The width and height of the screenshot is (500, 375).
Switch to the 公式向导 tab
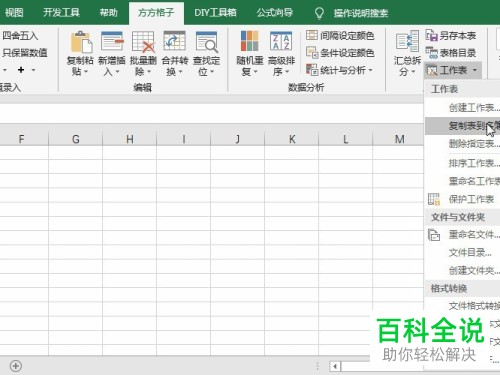coord(275,13)
